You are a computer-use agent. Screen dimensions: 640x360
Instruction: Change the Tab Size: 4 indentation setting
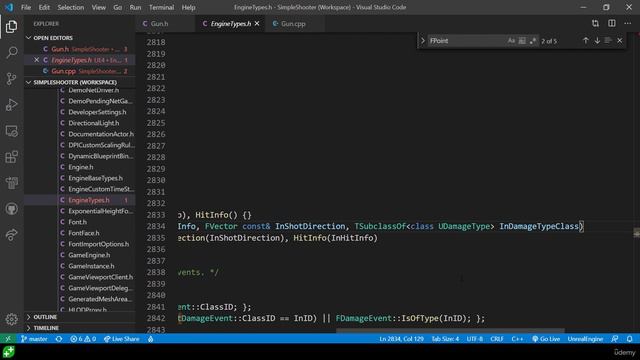[x=445, y=339]
